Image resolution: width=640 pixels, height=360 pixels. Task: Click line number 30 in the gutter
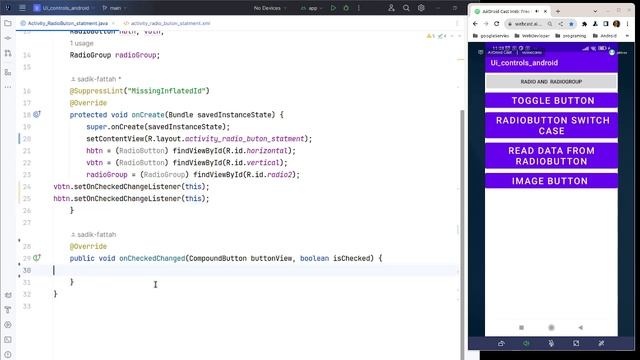coord(27,270)
